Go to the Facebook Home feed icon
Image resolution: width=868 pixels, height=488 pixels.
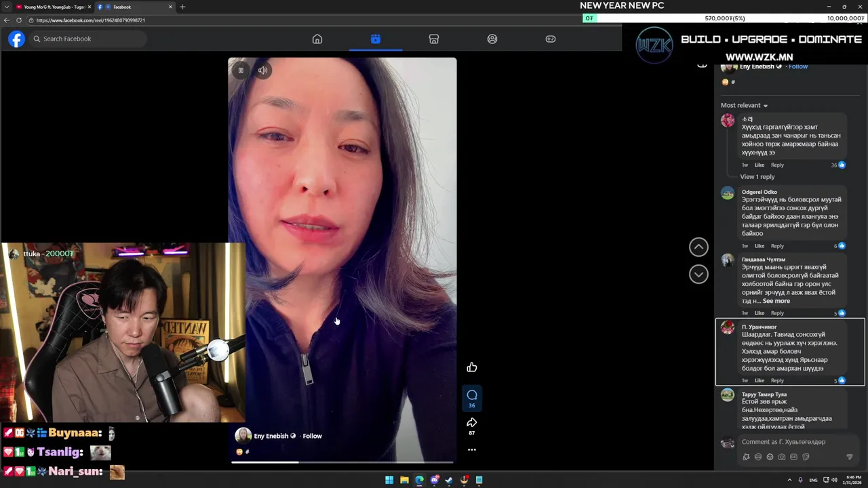[317, 39]
